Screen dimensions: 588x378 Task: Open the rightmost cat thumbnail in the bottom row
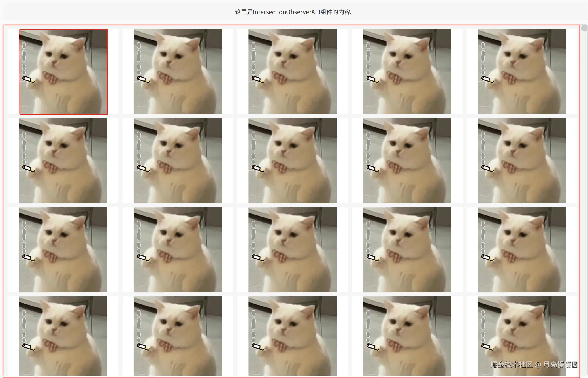(521, 337)
